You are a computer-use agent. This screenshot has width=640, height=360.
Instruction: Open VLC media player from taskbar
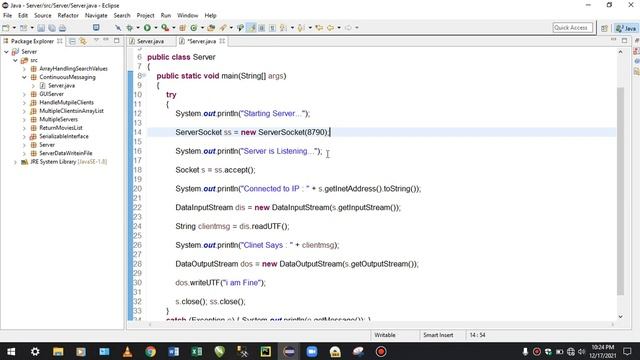point(127,351)
